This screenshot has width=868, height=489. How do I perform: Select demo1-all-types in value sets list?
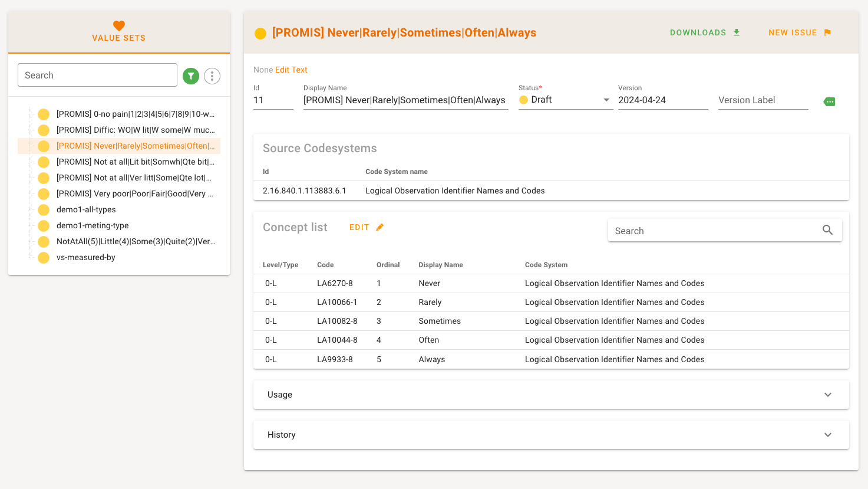pos(86,209)
